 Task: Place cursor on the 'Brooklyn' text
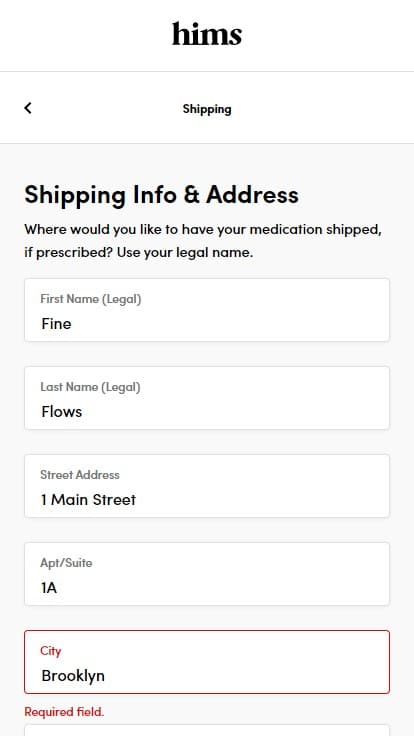pyautogui.click(x=73, y=676)
